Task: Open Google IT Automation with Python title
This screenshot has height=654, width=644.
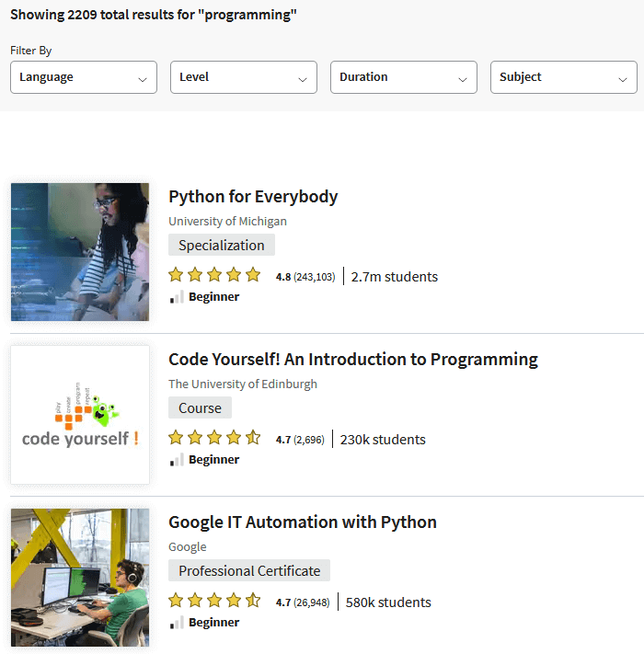Action: 302,522
